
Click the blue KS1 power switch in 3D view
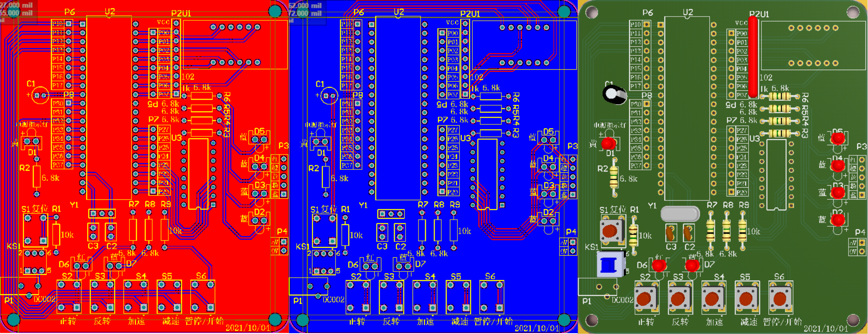(x=610, y=264)
